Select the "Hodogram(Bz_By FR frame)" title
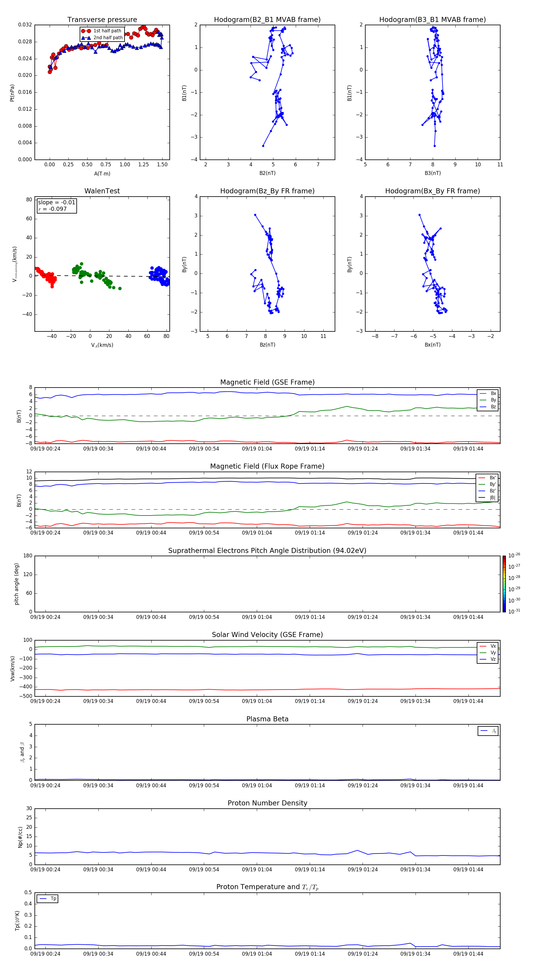The height and width of the screenshot is (980, 535). 267,191
